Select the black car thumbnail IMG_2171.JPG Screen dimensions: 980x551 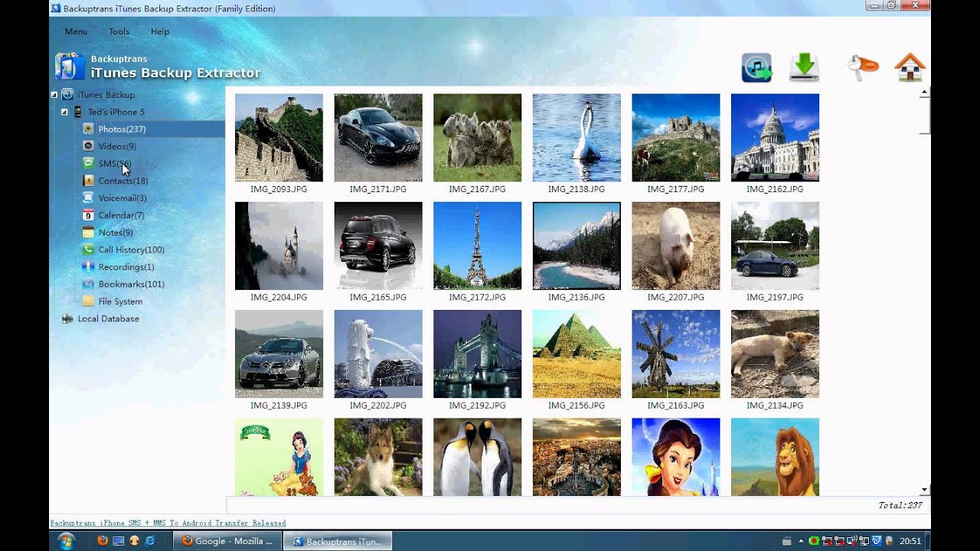point(378,138)
